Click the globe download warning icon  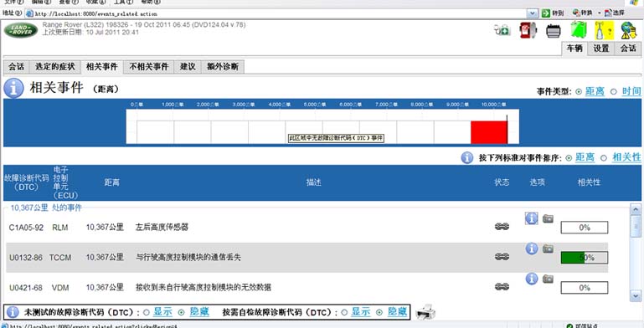tap(628, 30)
